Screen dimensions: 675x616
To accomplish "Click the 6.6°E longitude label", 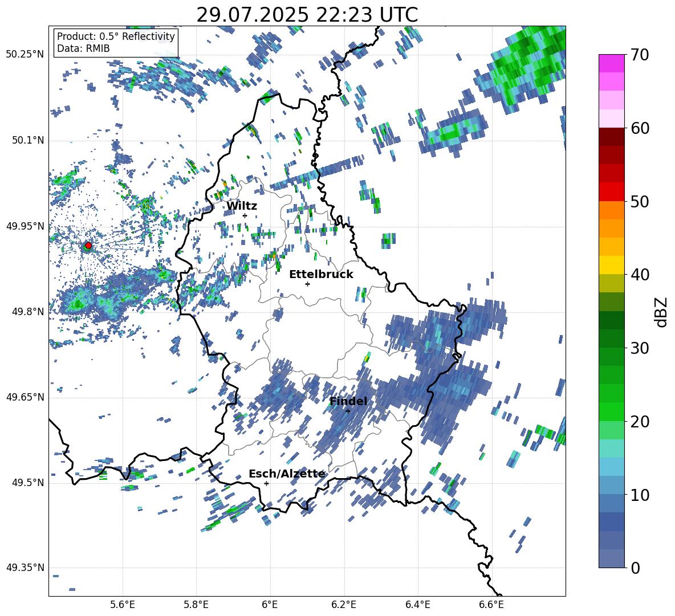I will [491, 605].
